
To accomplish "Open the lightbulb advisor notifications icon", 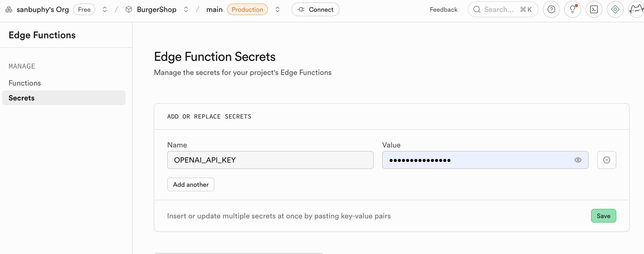I will tap(572, 10).
